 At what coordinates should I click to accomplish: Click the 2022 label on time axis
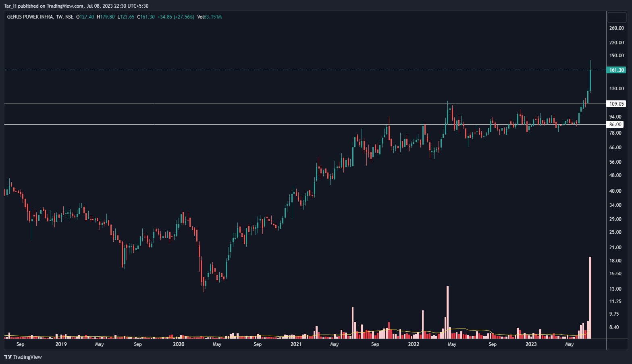click(x=414, y=344)
